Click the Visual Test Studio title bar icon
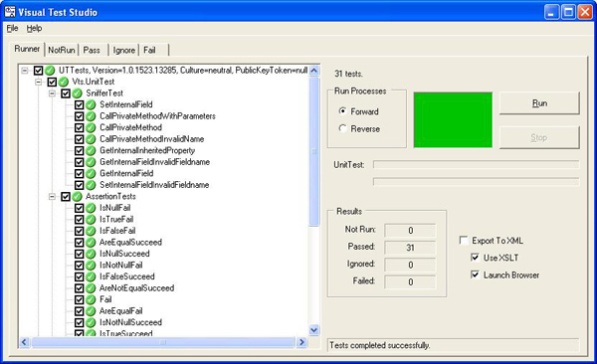Screen dimensions: 597x364 [x=10, y=12]
